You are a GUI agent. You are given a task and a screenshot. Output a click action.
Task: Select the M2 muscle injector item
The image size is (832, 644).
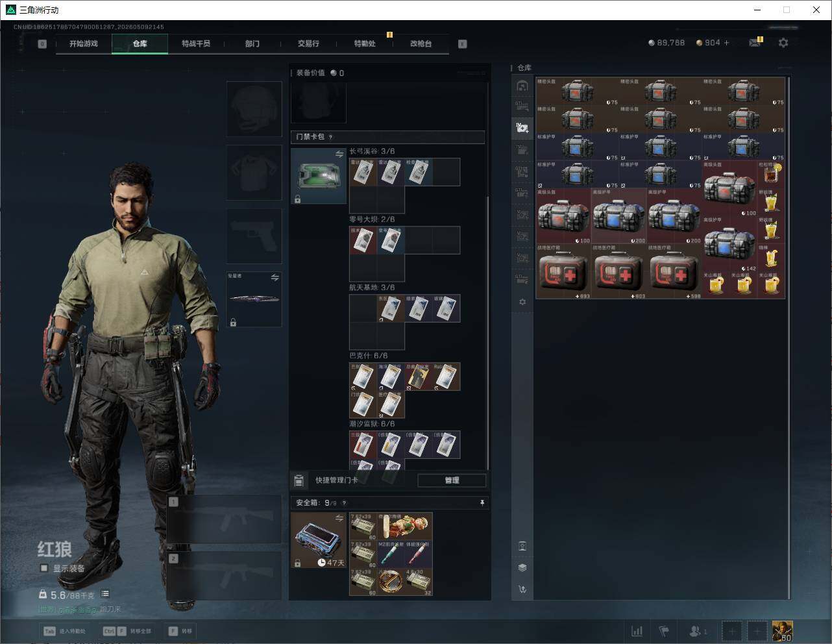click(x=391, y=554)
